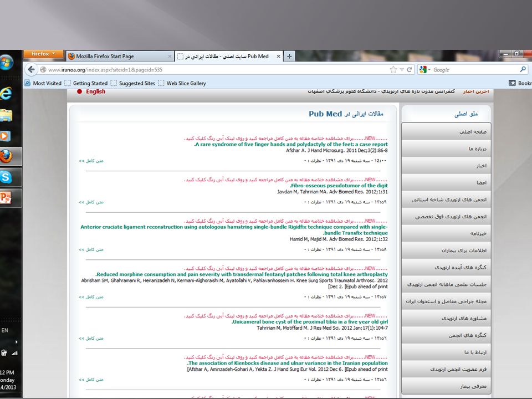The height and width of the screenshot is (399, 532).
Task: Click the network signal tray icon
Action: pos(14,353)
